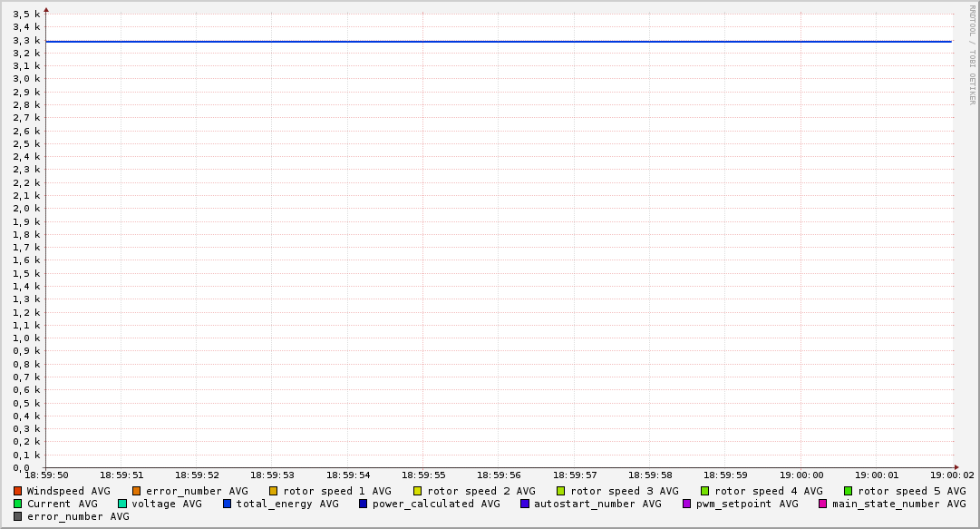Click the gray error_number AVG swatch
The image size is (980, 529).
pos(18,516)
